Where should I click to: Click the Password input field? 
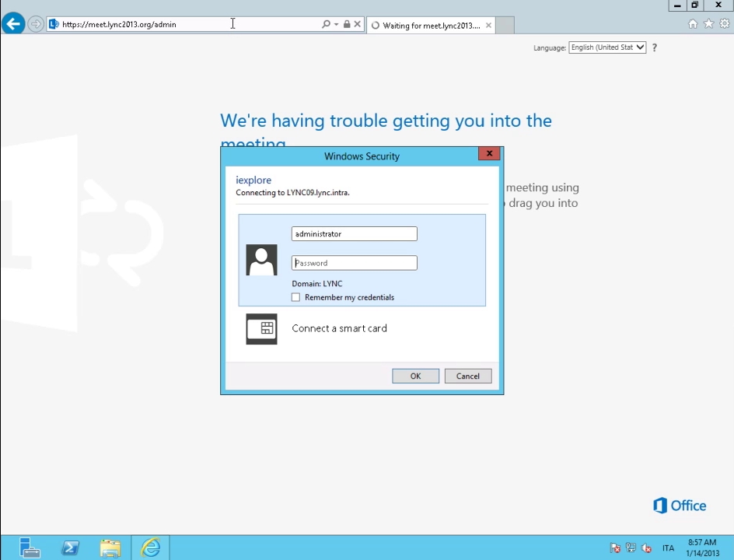coord(355,263)
